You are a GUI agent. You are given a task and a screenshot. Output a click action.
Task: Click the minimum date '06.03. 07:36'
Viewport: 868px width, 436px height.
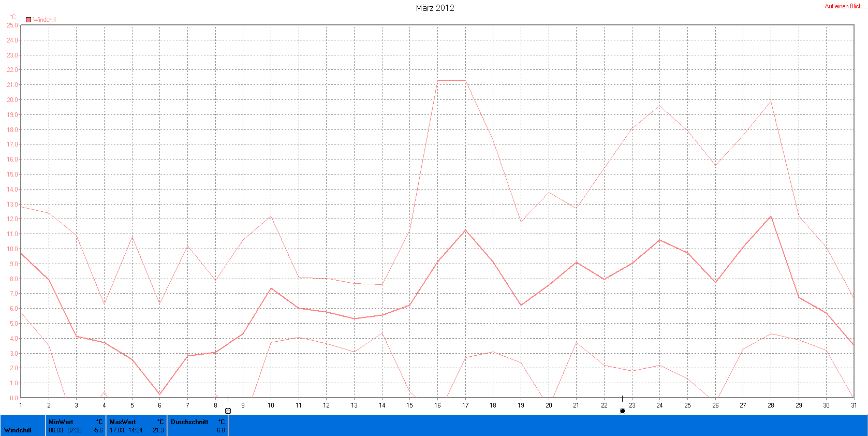pos(65,430)
